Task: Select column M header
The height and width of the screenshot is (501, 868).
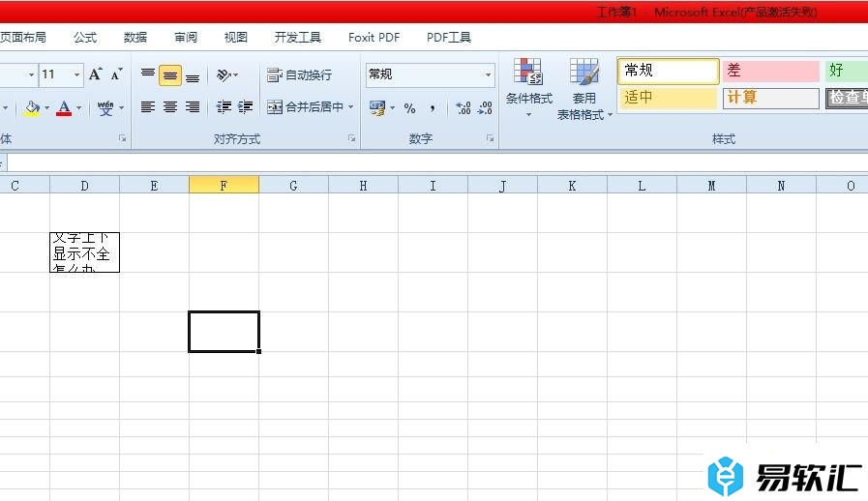Action: click(711, 186)
